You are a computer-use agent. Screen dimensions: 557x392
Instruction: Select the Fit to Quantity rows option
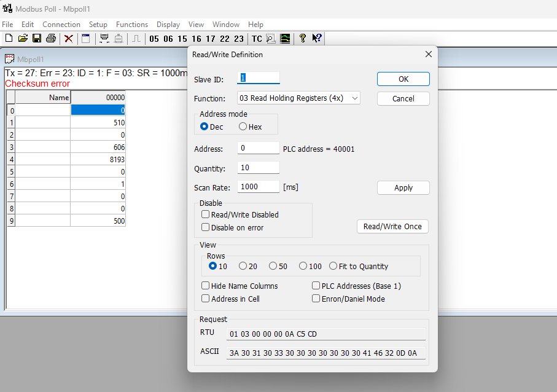[x=333, y=266]
